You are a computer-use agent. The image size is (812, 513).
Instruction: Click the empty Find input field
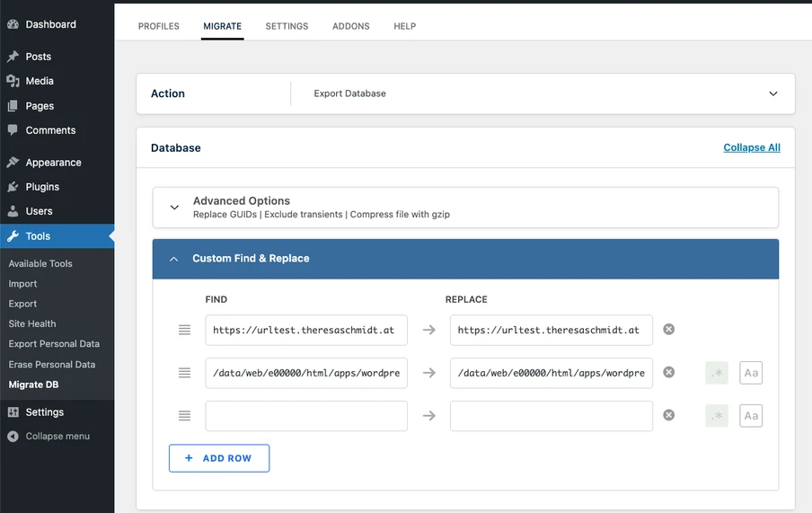pos(306,416)
